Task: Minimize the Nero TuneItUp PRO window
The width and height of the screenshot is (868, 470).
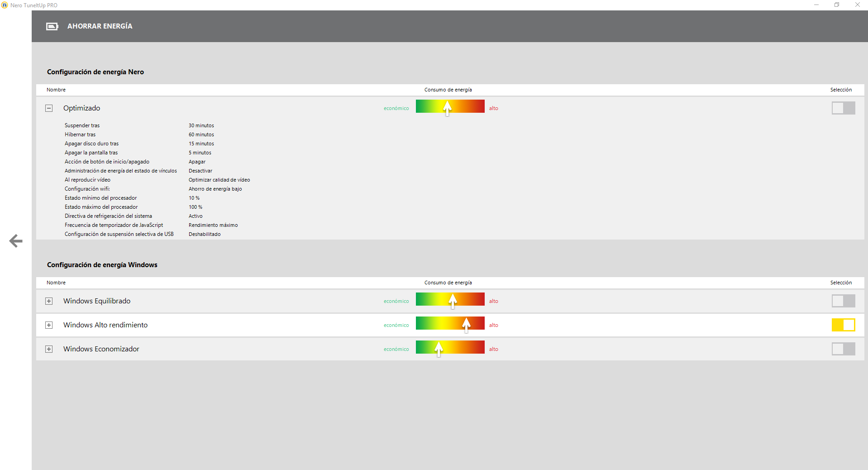Action: 816,5
